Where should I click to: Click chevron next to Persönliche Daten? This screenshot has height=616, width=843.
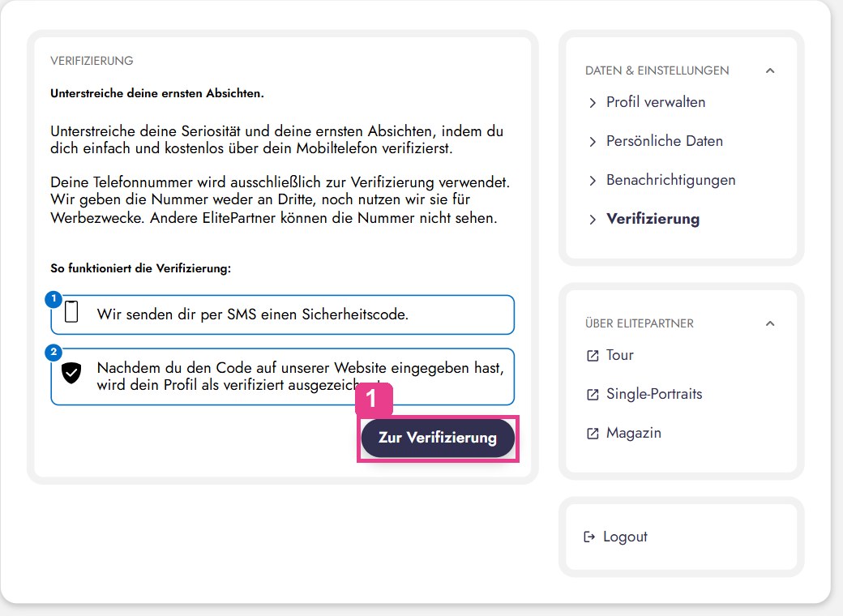click(x=593, y=142)
